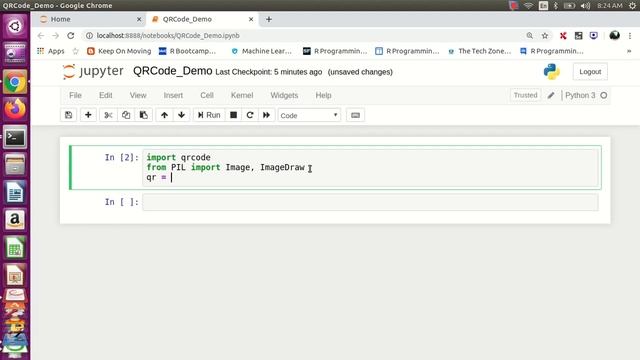The height and width of the screenshot is (360, 640).
Task: Open the Chrome profile avatar
Action: [x=614, y=36]
